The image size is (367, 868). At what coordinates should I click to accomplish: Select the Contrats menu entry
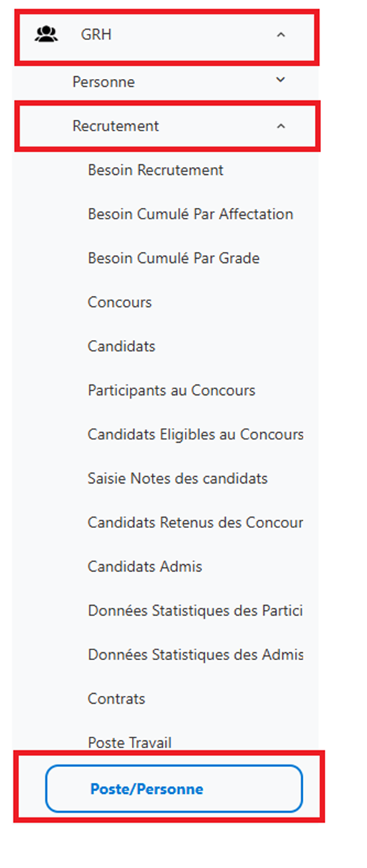116,699
